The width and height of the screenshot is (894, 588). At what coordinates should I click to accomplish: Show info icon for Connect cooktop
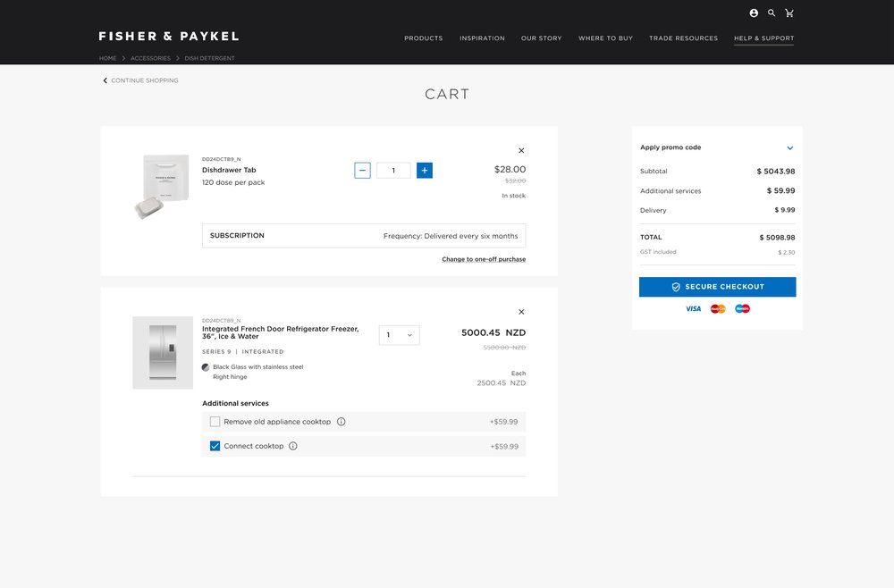click(x=293, y=446)
